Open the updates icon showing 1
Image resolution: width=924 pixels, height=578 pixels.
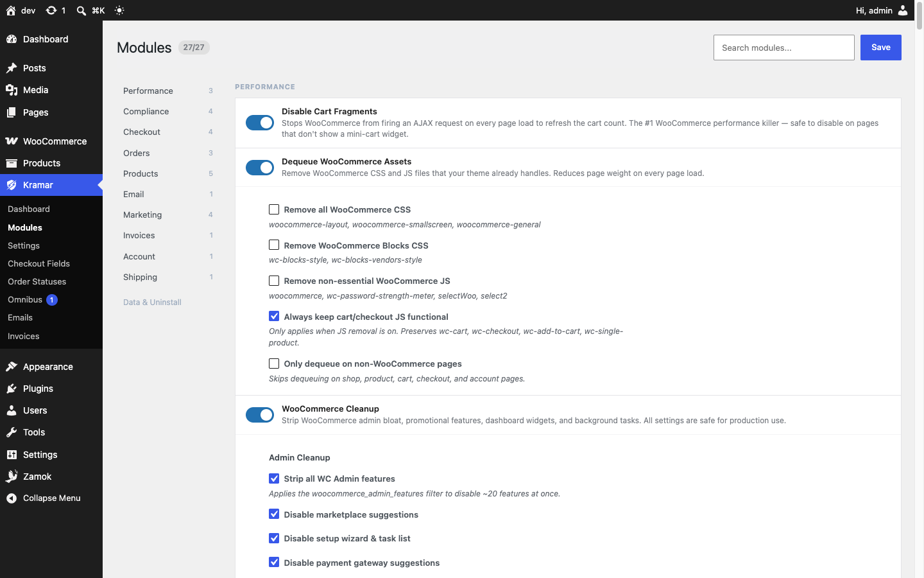51,10
